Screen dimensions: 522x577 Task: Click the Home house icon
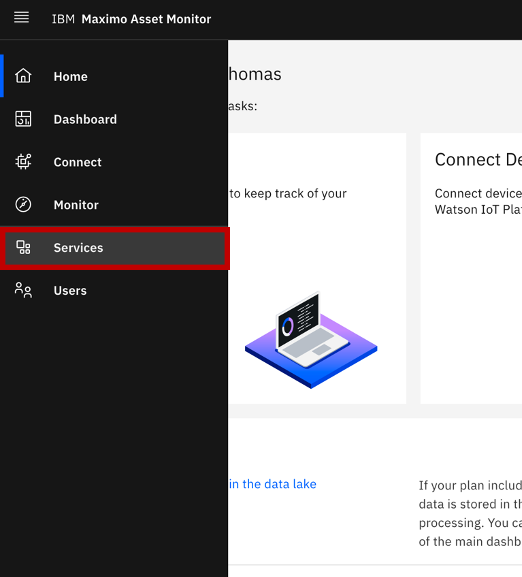(23, 76)
